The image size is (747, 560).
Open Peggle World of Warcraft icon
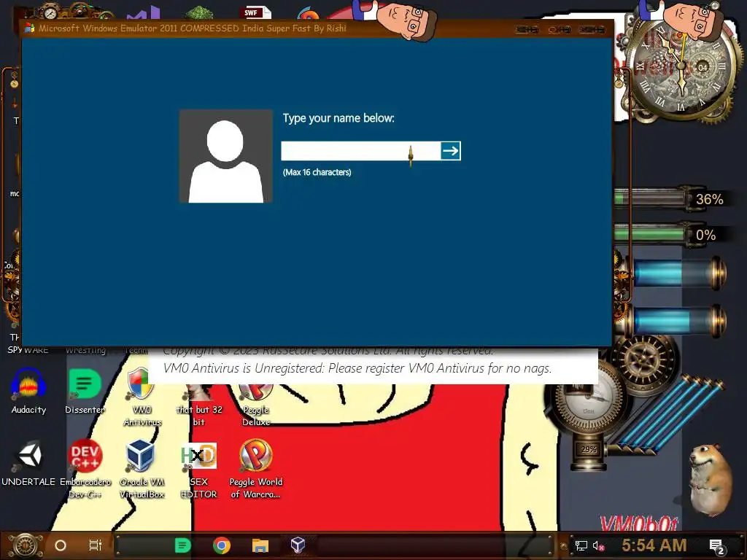point(256,469)
